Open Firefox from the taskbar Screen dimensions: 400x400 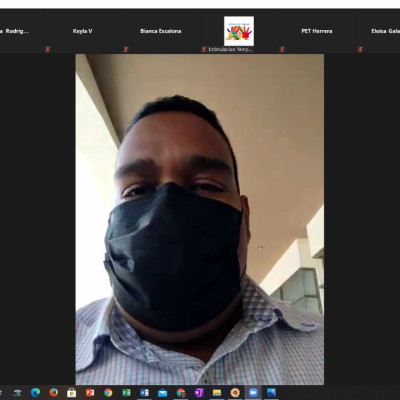[53, 392]
